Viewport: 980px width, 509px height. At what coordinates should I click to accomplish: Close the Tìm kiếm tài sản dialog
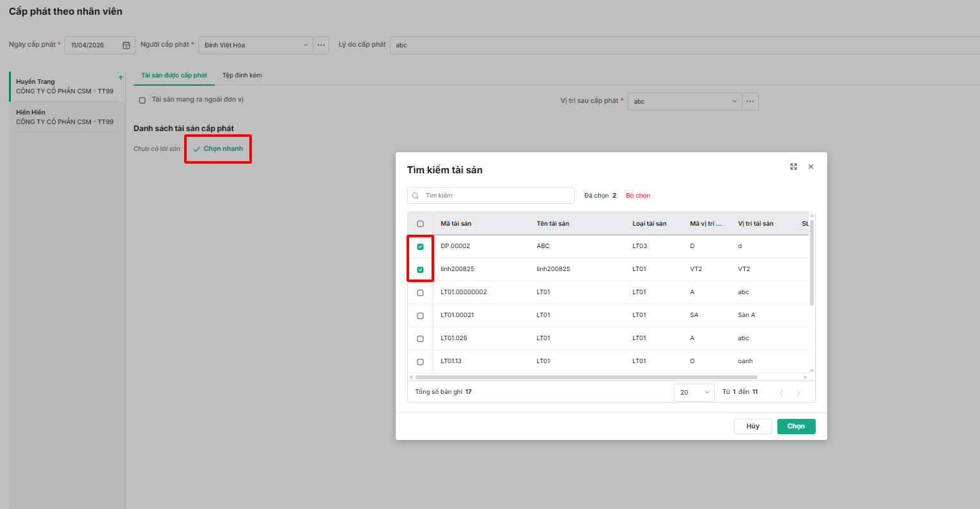tap(811, 167)
